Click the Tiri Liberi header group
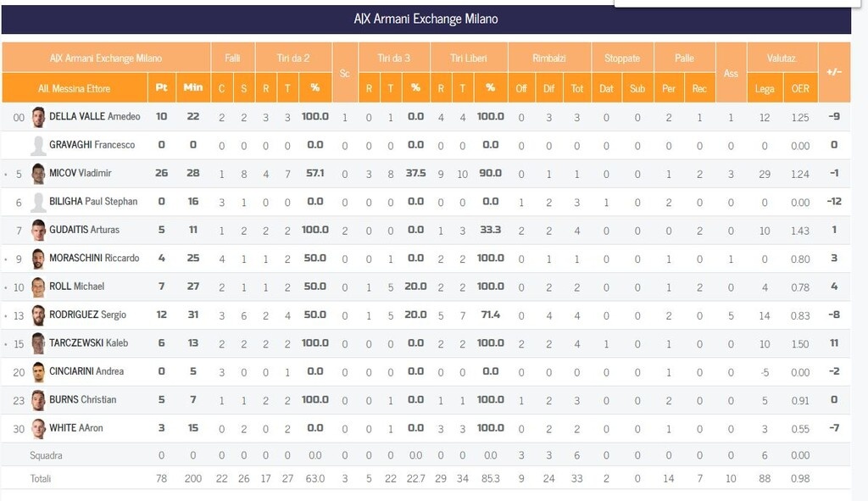 469,58
